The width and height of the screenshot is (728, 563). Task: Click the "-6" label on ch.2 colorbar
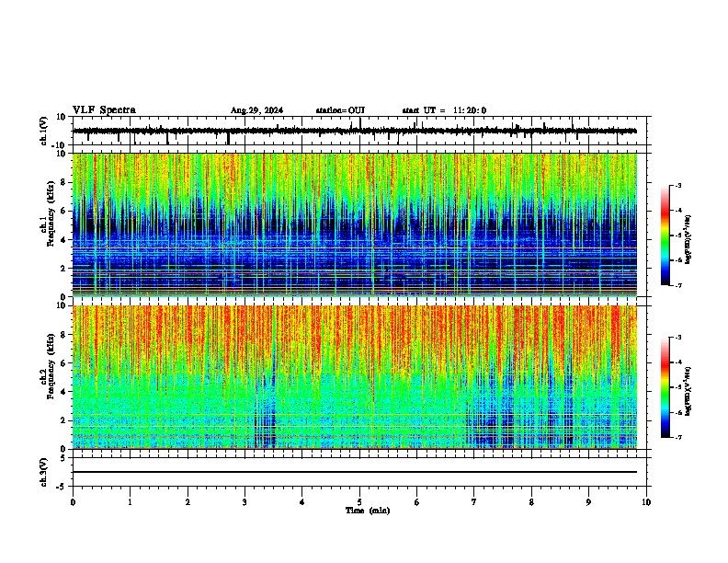tap(678, 412)
